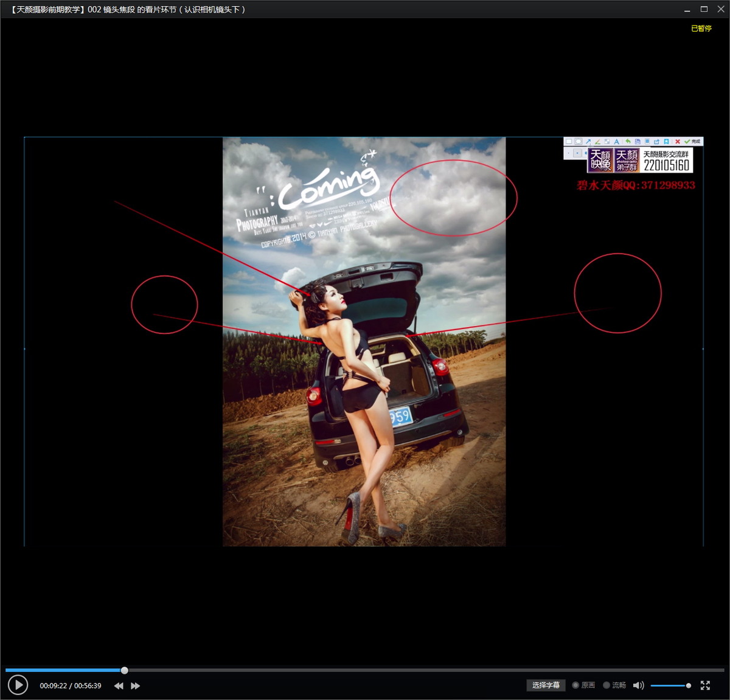730x700 pixels.
Task: Click the paused video frame
Action: (x=364, y=341)
